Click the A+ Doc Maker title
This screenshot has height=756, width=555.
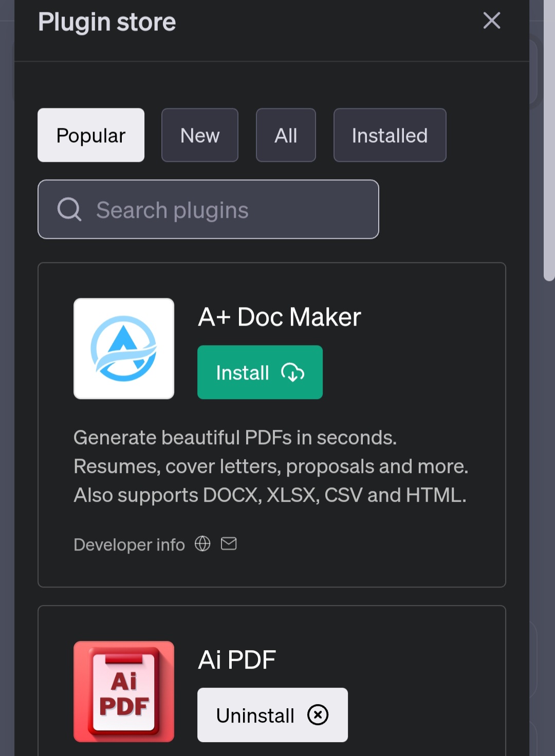[279, 317]
